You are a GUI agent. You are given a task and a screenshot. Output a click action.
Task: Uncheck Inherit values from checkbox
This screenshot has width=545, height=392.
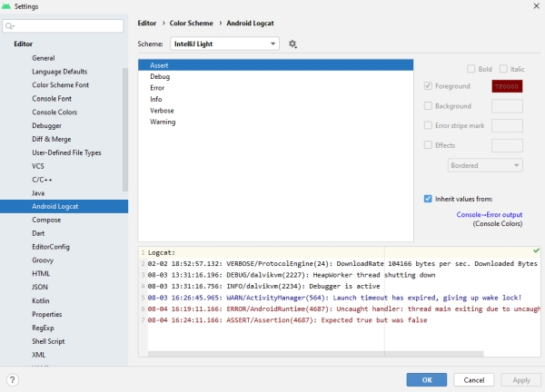pos(428,199)
